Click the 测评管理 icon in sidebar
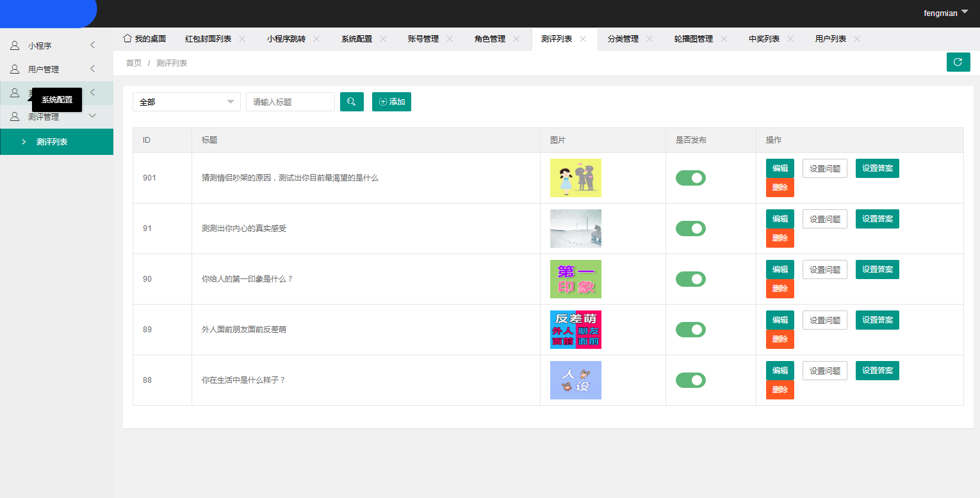980x498 pixels. tap(14, 116)
